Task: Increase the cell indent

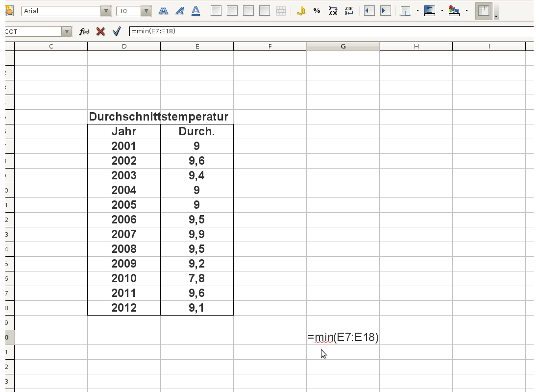Action: 386,11
